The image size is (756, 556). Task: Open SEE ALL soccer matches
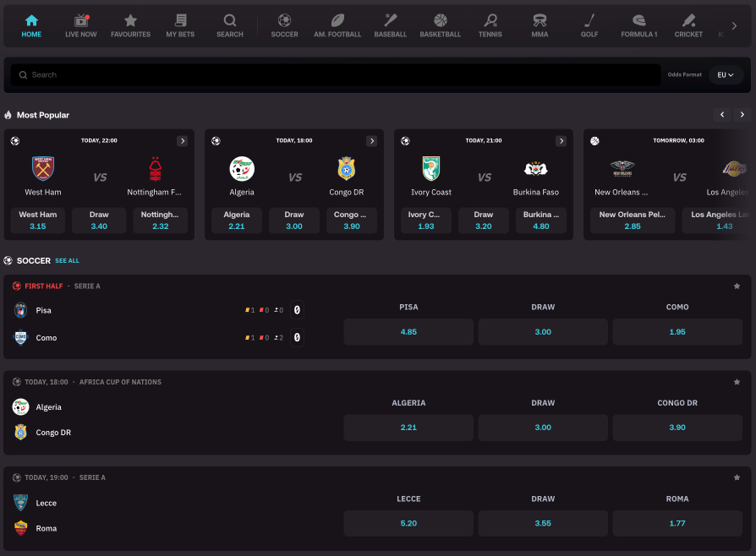pos(67,261)
